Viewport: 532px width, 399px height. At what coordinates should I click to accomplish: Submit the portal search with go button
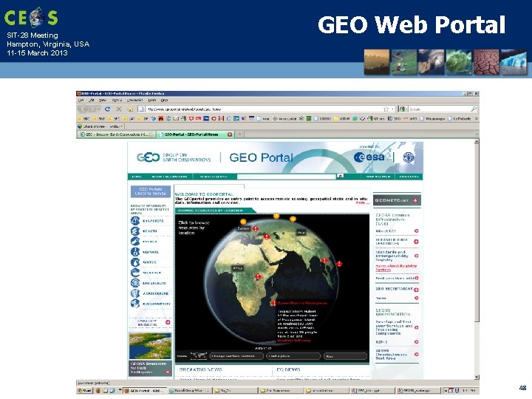click(x=341, y=176)
